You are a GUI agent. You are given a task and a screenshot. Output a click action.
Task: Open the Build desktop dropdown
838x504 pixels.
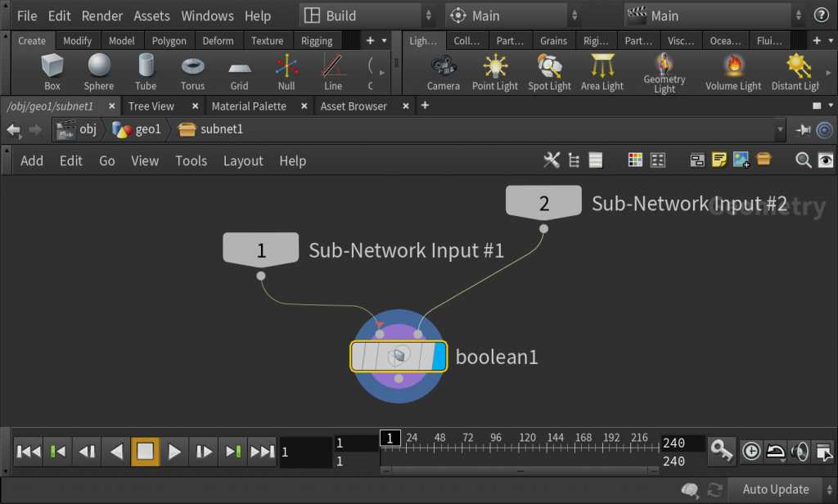click(x=367, y=16)
